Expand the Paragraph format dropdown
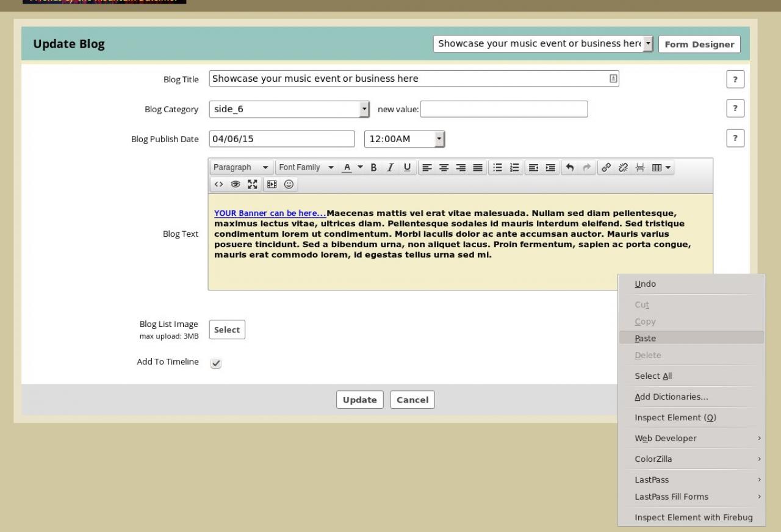Image resolution: width=781 pixels, height=532 pixels. [x=242, y=168]
